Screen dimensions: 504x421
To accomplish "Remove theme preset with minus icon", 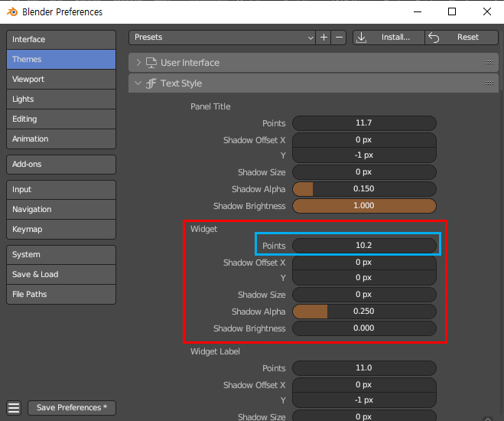I will point(339,38).
